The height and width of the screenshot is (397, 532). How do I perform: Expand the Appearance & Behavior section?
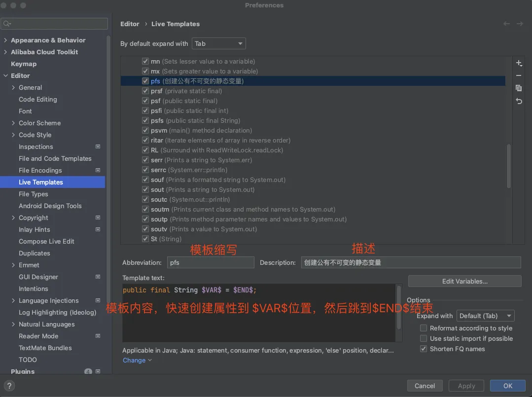pyautogui.click(x=5, y=40)
